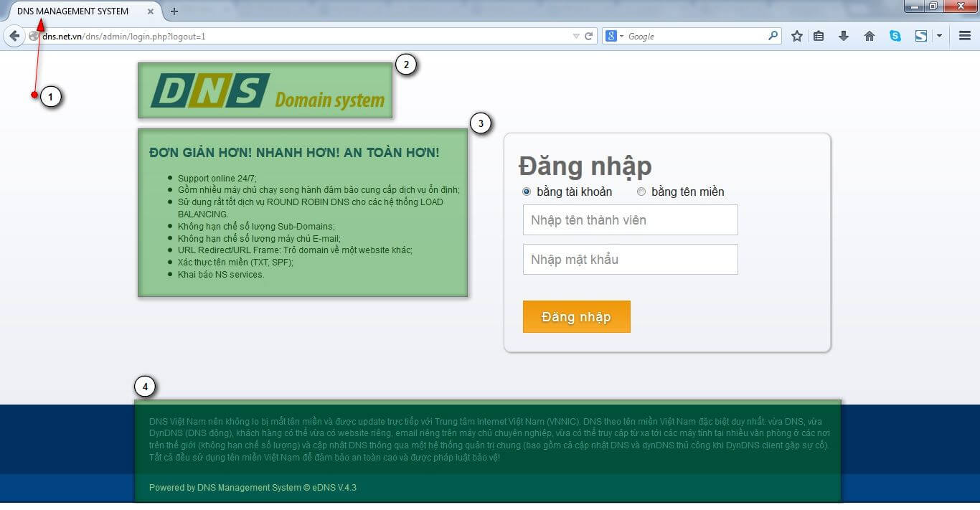Open a new tab with the plus icon

(x=174, y=11)
